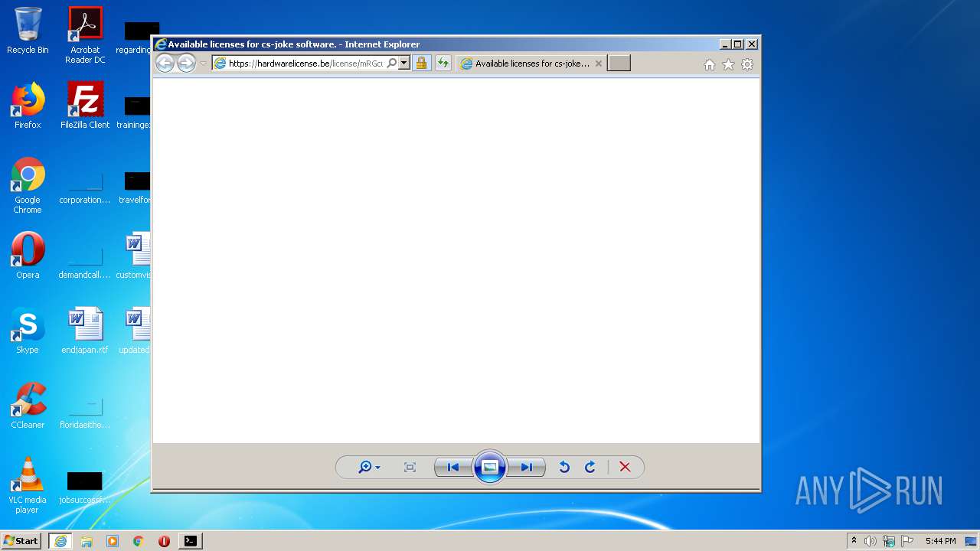Show image at actual size

pos(410,467)
